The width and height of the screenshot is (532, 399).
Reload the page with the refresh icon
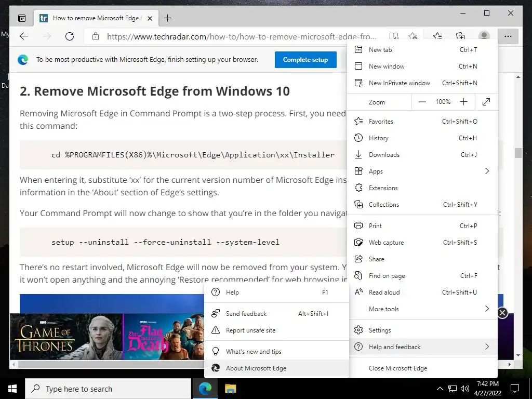[x=70, y=36]
